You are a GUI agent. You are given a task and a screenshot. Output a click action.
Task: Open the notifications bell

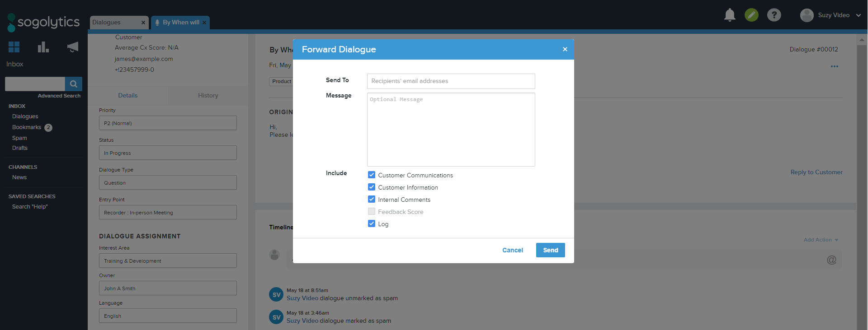(x=730, y=15)
